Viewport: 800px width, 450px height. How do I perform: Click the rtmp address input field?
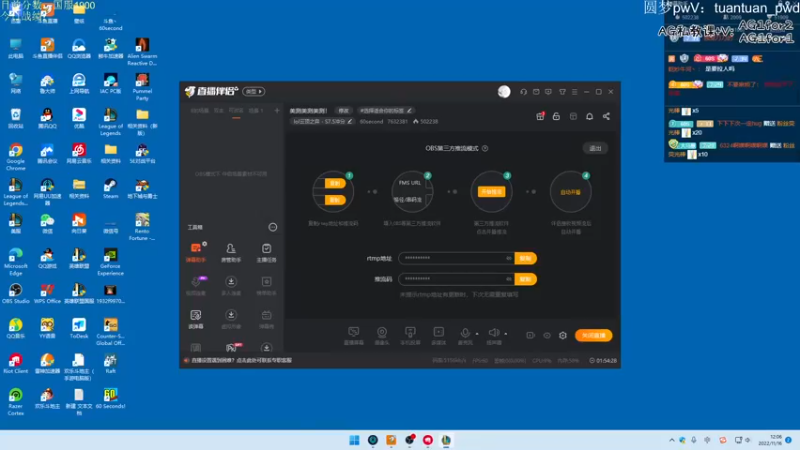pyautogui.click(x=457, y=258)
